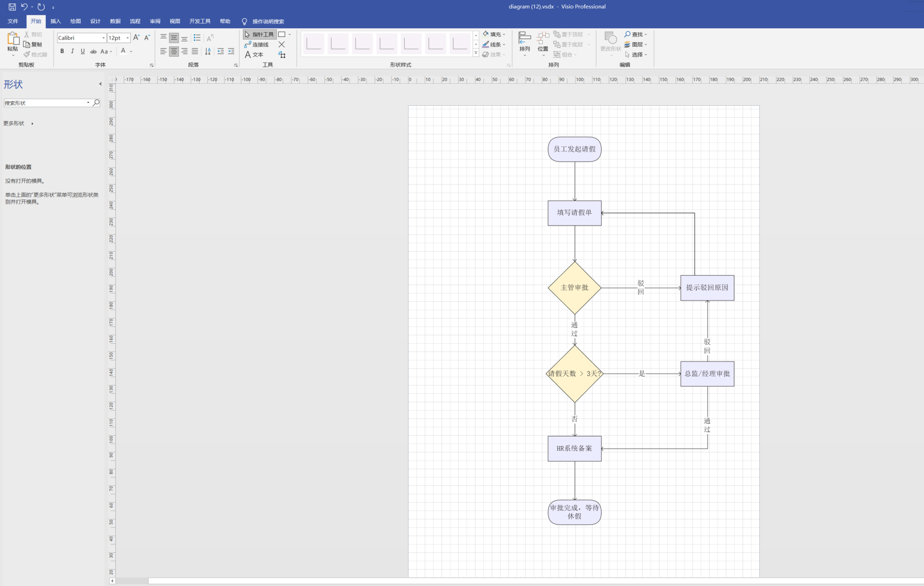This screenshot has height=586, width=924.
Task: Open the Paragraph group dialog launcher
Action: tap(236, 65)
